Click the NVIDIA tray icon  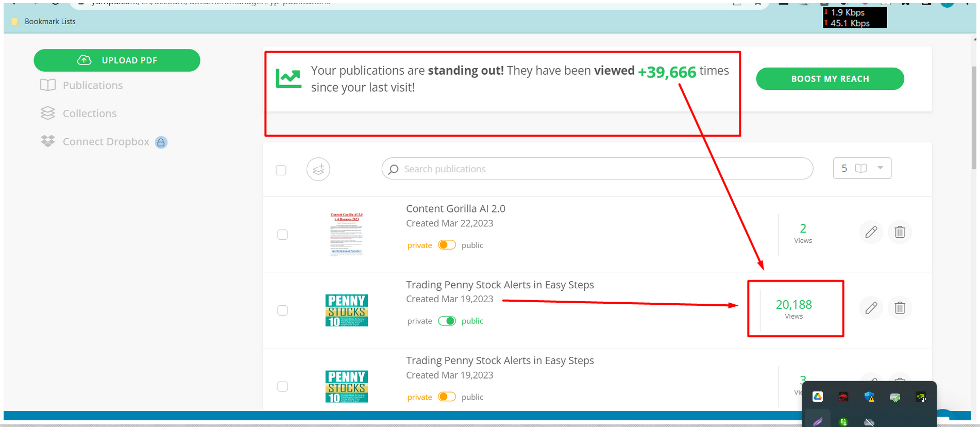pyautogui.click(x=921, y=397)
